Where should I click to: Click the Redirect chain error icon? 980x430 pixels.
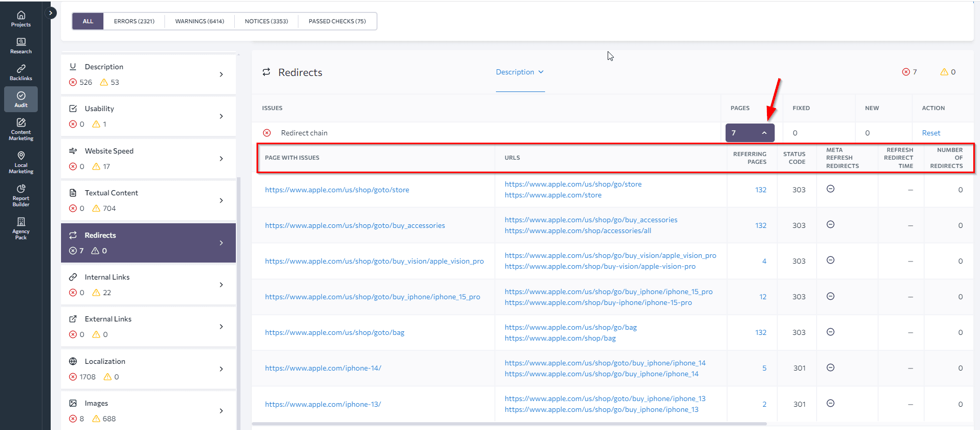coord(267,133)
